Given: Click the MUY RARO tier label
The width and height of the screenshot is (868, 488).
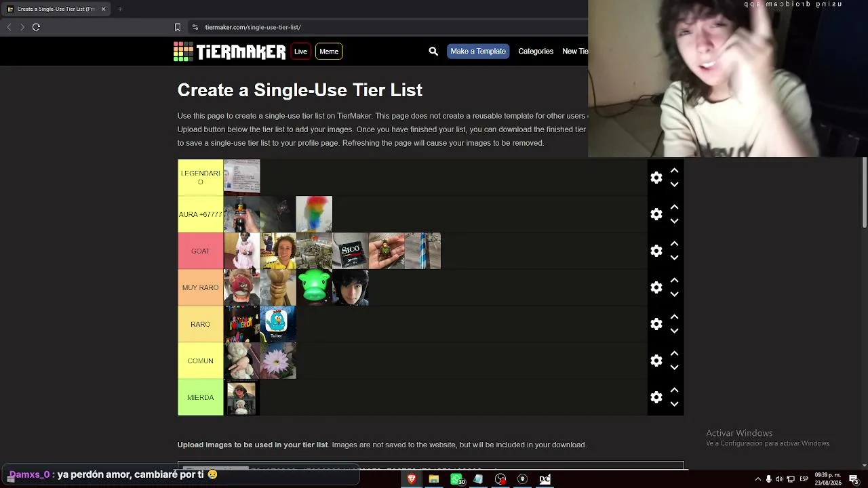Looking at the screenshot, I should 201,287.
